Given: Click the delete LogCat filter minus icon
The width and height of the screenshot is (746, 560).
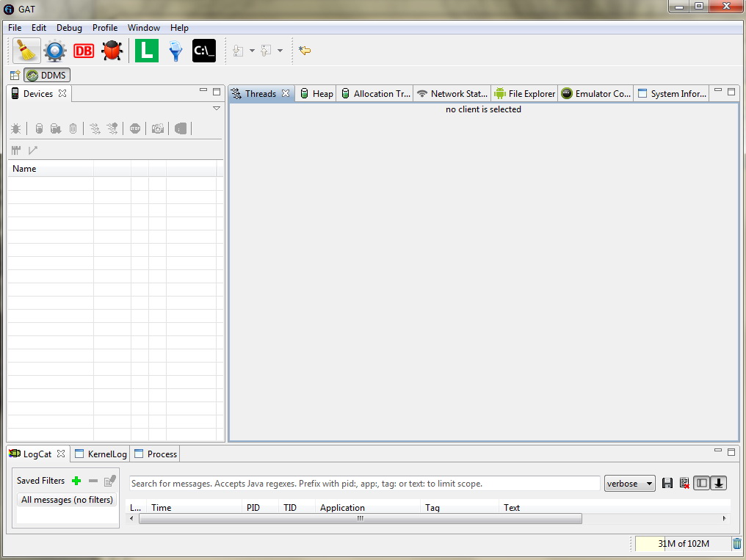Looking at the screenshot, I should (x=93, y=481).
